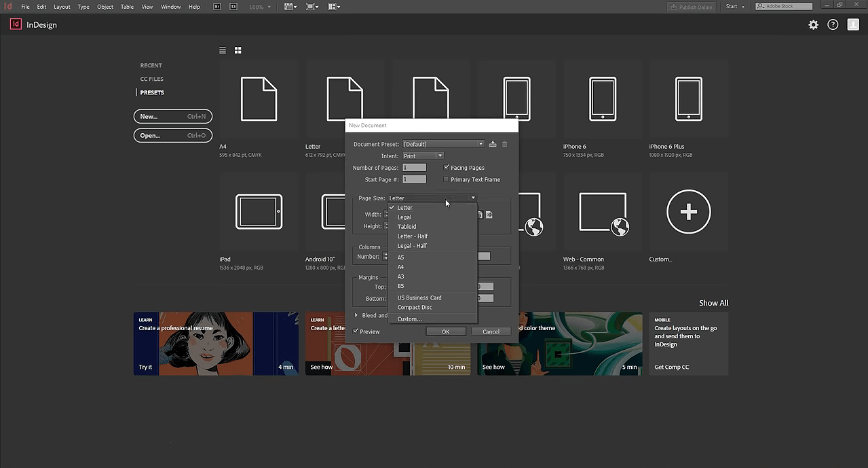Click the New... button in the sidebar
This screenshot has width=868, height=468.
(172, 116)
